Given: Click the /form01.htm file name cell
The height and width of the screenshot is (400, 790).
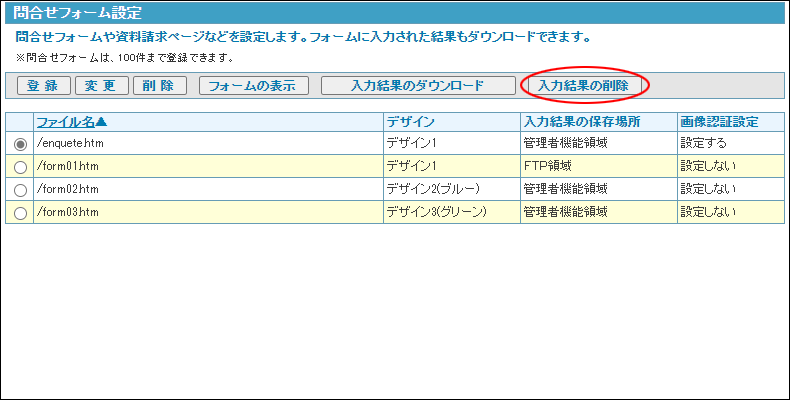Looking at the screenshot, I should [67, 166].
